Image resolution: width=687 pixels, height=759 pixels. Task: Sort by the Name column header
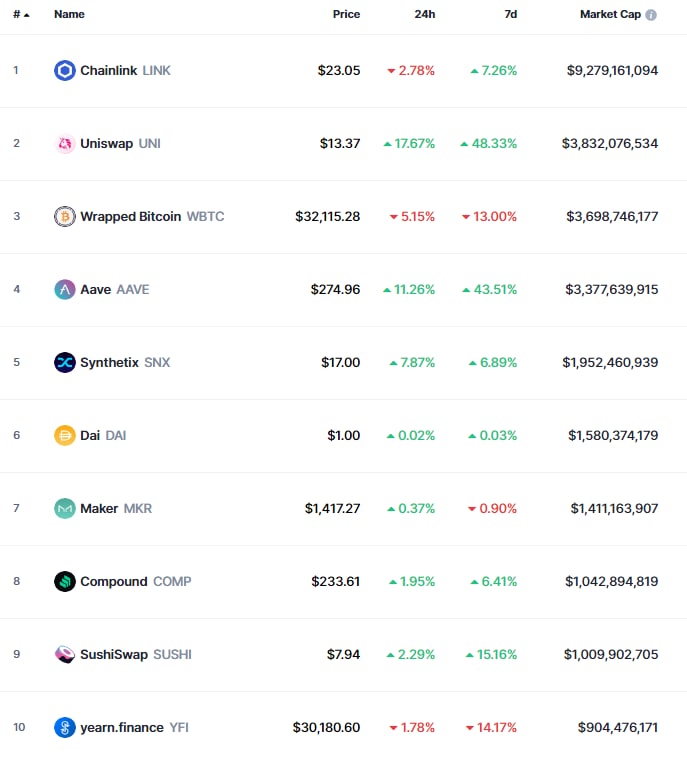69,15
